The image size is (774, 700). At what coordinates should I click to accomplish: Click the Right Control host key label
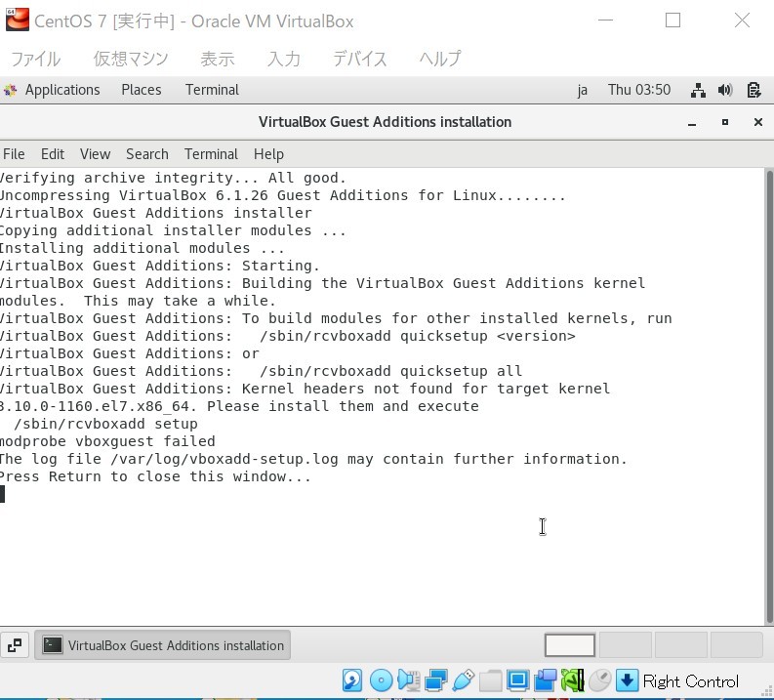point(691,681)
